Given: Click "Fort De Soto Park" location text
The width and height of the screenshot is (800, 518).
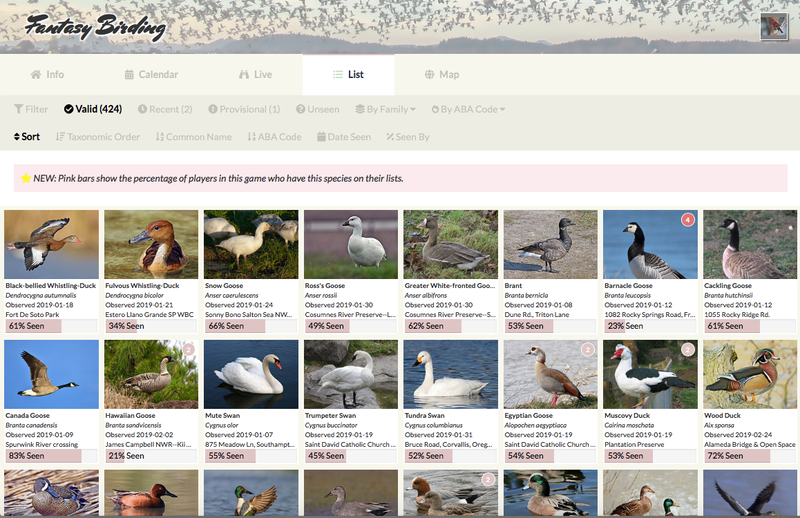Looking at the screenshot, I should click(x=32, y=315).
